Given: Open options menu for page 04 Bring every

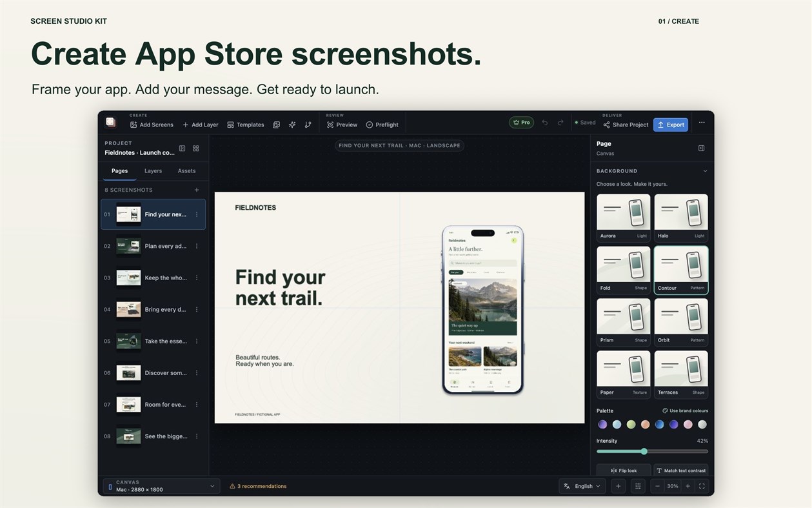Looking at the screenshot, I should point(197,309).
